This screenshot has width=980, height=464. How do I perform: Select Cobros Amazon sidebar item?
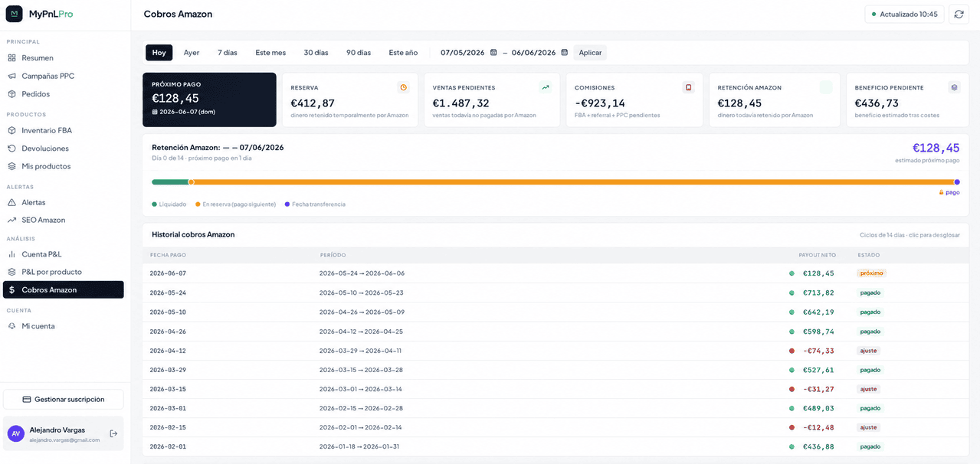click(63, 290)
